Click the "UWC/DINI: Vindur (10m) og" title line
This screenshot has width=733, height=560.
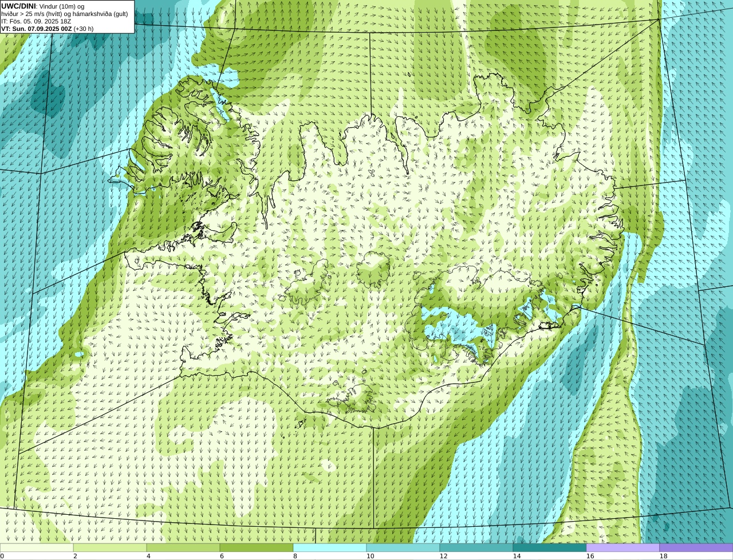(43, 6)
